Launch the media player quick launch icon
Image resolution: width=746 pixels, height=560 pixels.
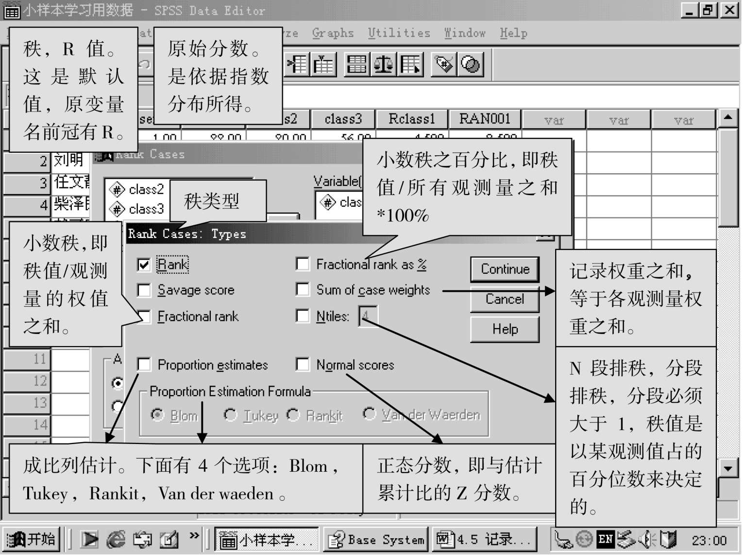(x=89, y=539)
